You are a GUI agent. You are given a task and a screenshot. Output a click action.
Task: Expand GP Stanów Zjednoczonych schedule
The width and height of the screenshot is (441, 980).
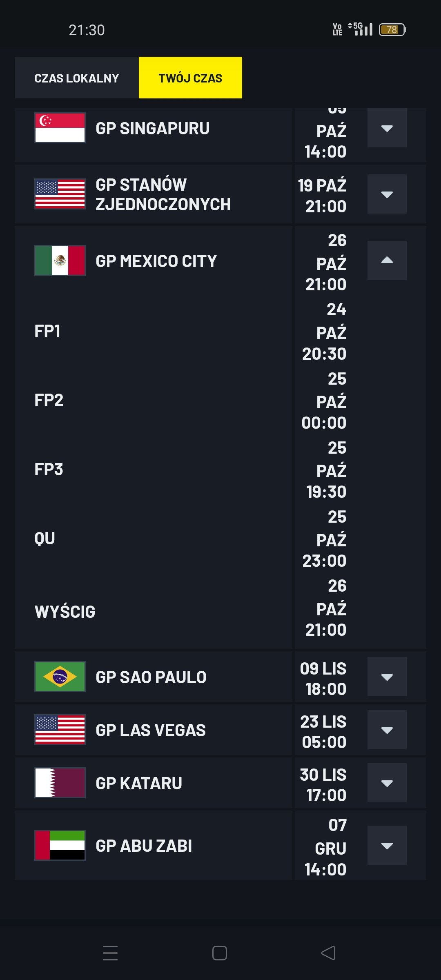click(x=387, y=194)
